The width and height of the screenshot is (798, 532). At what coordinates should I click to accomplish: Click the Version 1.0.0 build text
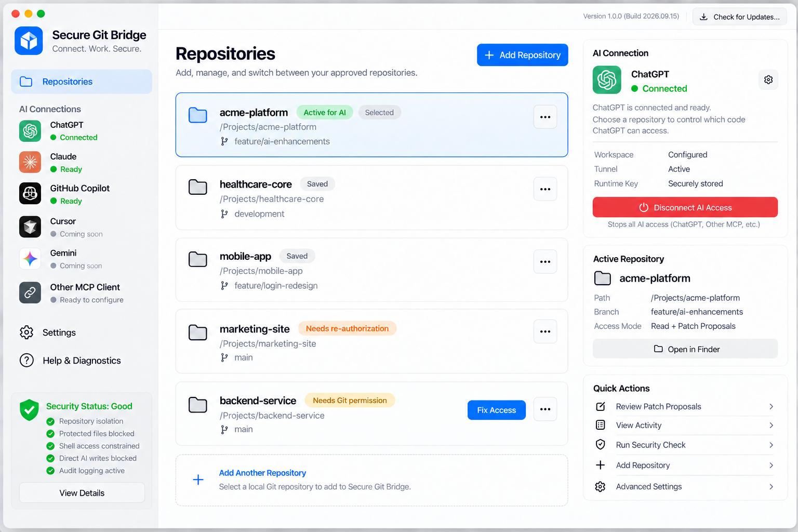pyautogui.click(x=631, y=16)
